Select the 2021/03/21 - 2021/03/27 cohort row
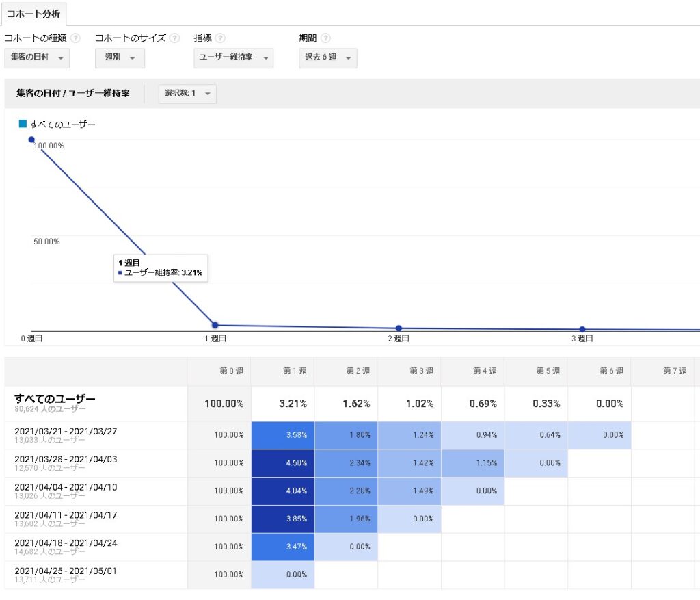 point(66,431)
